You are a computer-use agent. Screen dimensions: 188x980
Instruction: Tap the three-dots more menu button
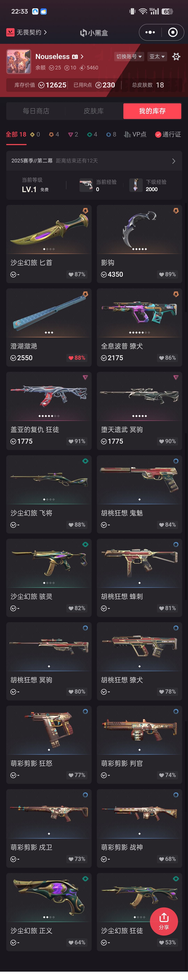[150, 32]
